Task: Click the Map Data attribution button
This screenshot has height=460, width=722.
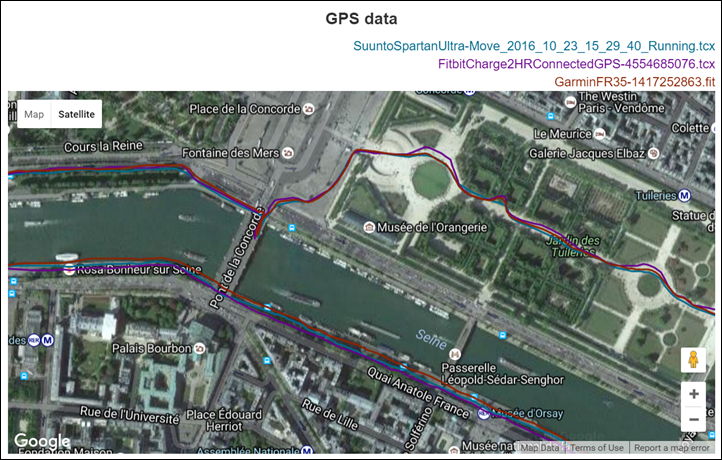Action: click(540, 448)
